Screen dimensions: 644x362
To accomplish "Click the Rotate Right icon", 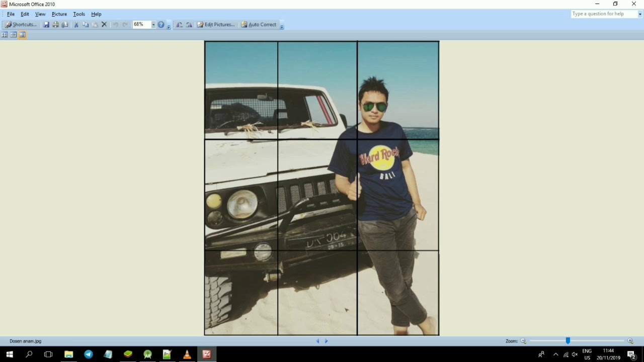I will 189,25.
